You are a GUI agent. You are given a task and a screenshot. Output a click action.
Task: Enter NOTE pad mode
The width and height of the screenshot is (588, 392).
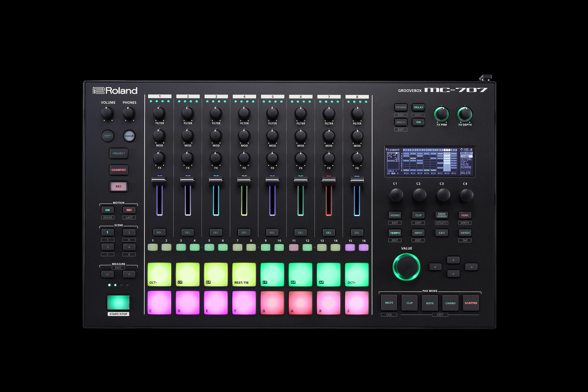click(429, 303)
